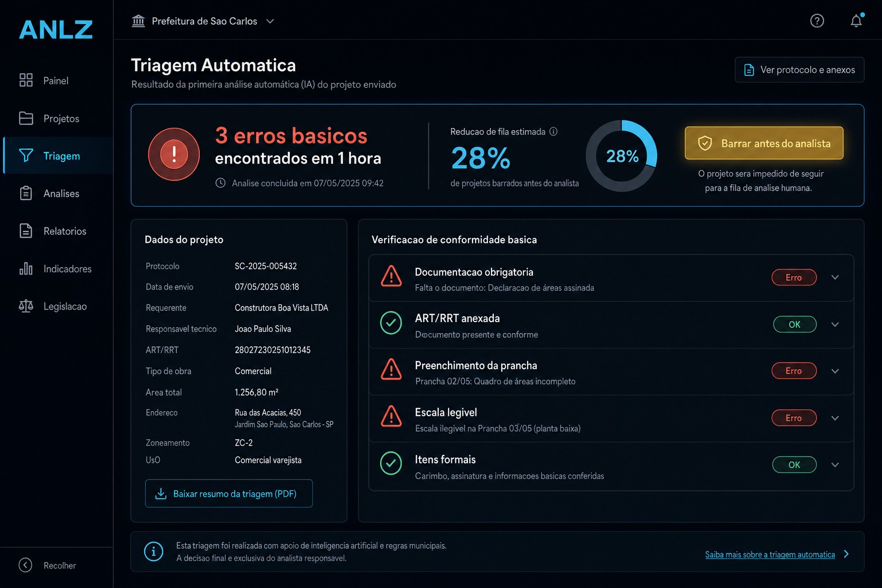Click check icon for Itens formais

point(391,463)
